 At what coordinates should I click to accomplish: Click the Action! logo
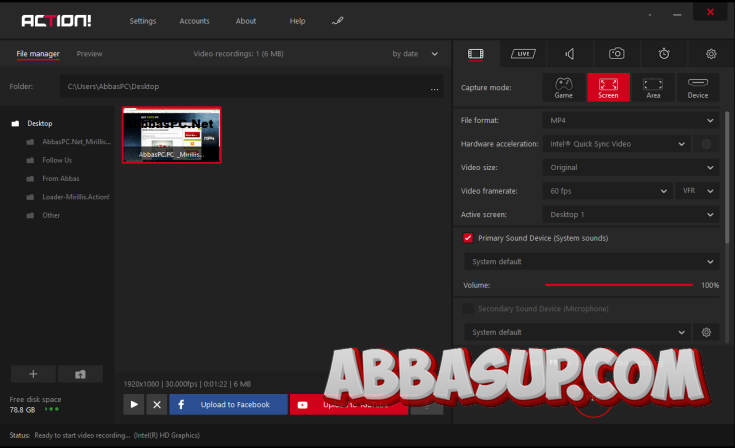(56, 21)
